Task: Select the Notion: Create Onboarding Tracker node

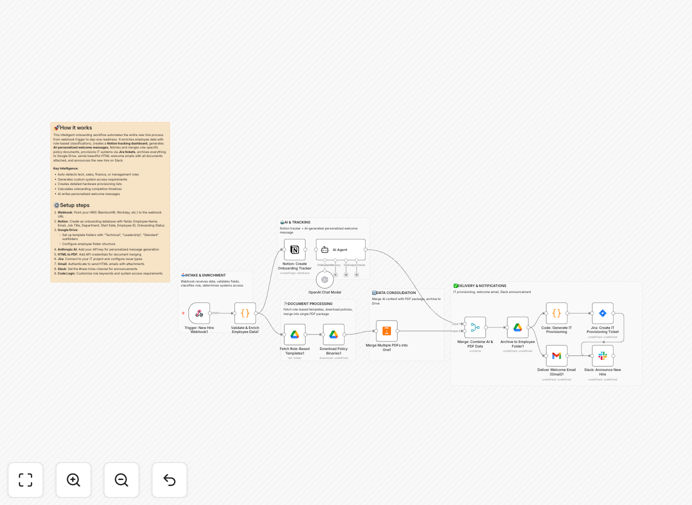Action: point(295,250)
